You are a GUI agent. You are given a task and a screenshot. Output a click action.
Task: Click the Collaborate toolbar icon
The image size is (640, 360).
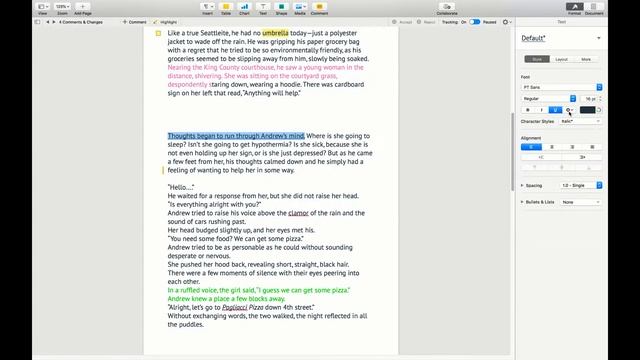coord(447,7)
